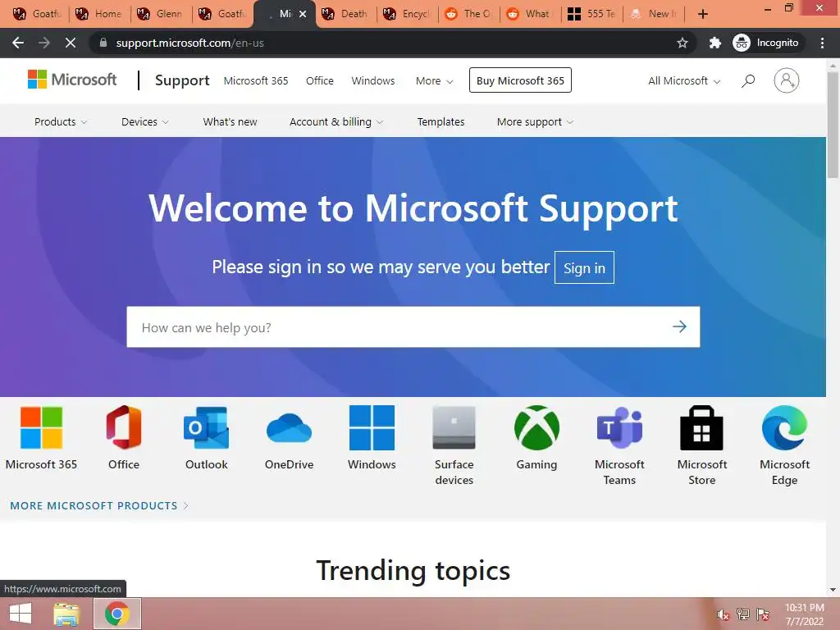Close the active Microsoft tab

(303, 14)
